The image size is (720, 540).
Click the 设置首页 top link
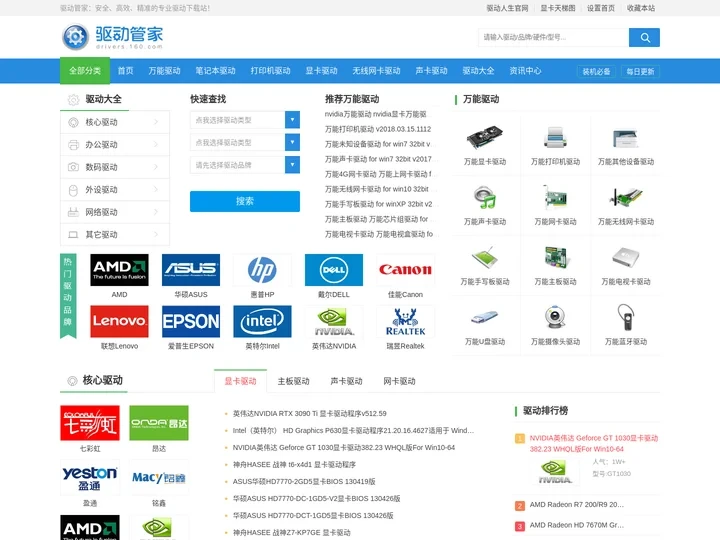601,8
